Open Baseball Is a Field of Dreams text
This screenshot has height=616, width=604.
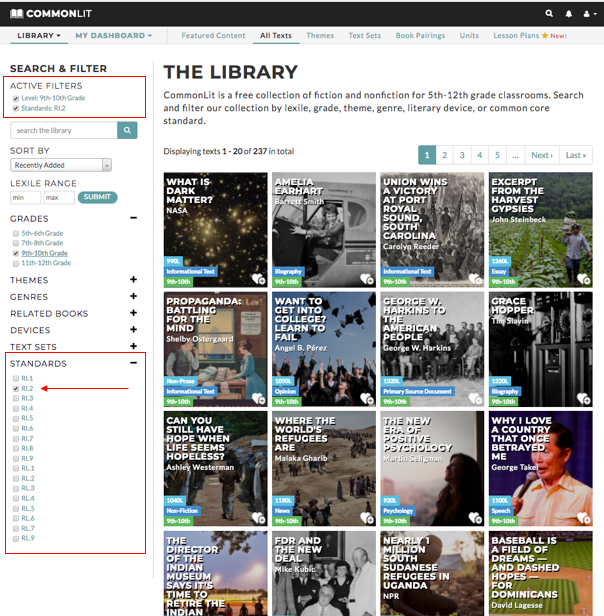click(541, 573)
